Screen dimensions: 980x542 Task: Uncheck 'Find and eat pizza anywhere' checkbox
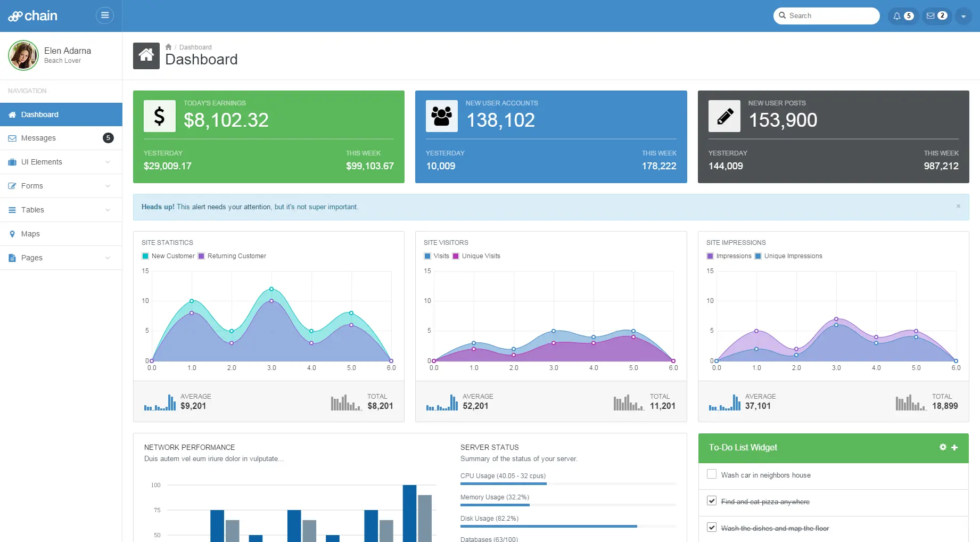click(x=712, y=500)
